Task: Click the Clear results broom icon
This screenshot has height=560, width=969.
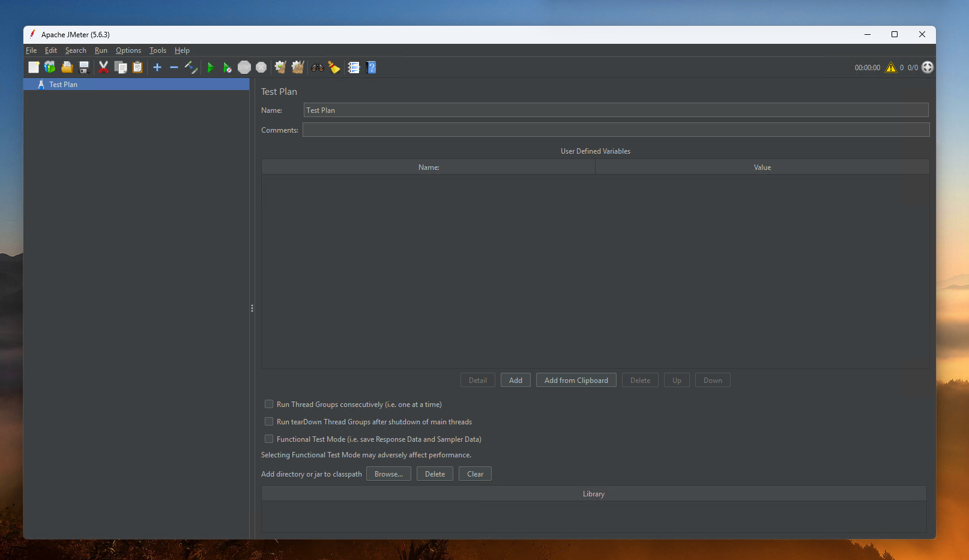Action: pyautogui.click(x=280, y=67)
